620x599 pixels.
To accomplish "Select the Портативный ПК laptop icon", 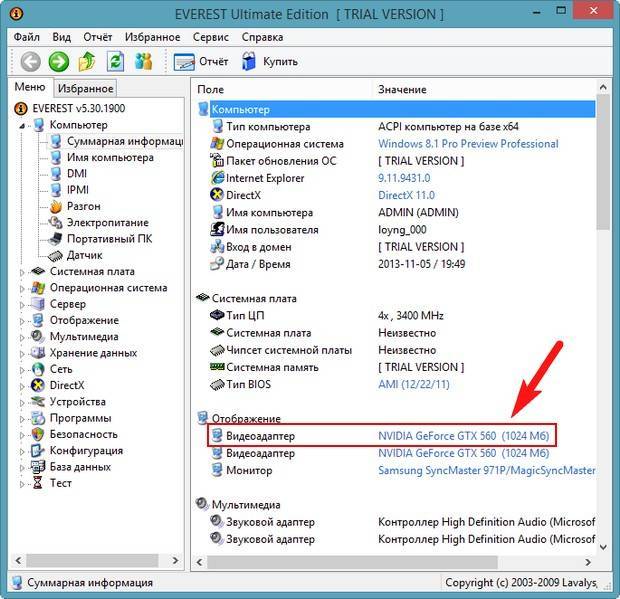I will [x=55, y=239].
